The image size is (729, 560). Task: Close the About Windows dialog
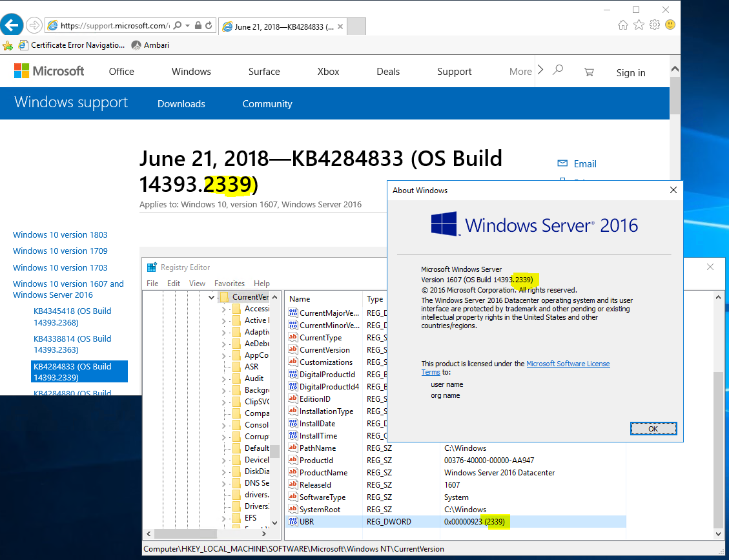point(673,190)
